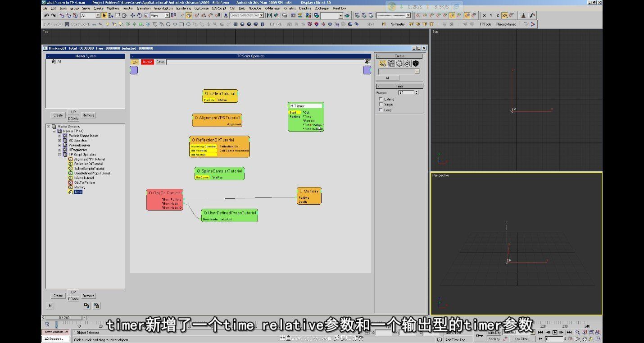Open the Rendering menu

(x=184, y=8)
